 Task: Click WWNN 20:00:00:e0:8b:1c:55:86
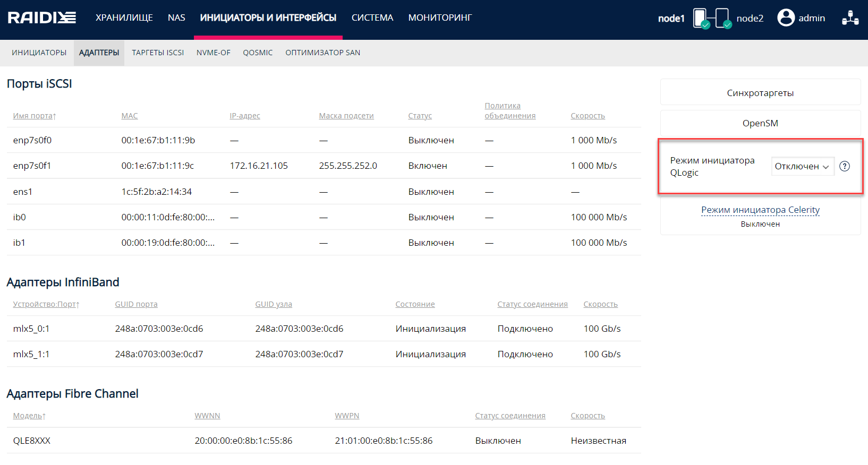[x=244, y=441]
